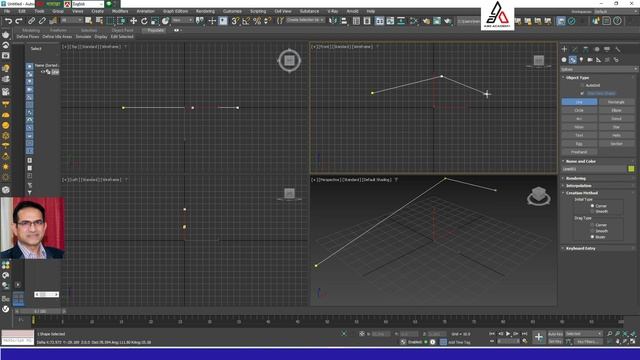Select Bezier under Drag Type
Screen dimensions: 640x360
point(592,237)
